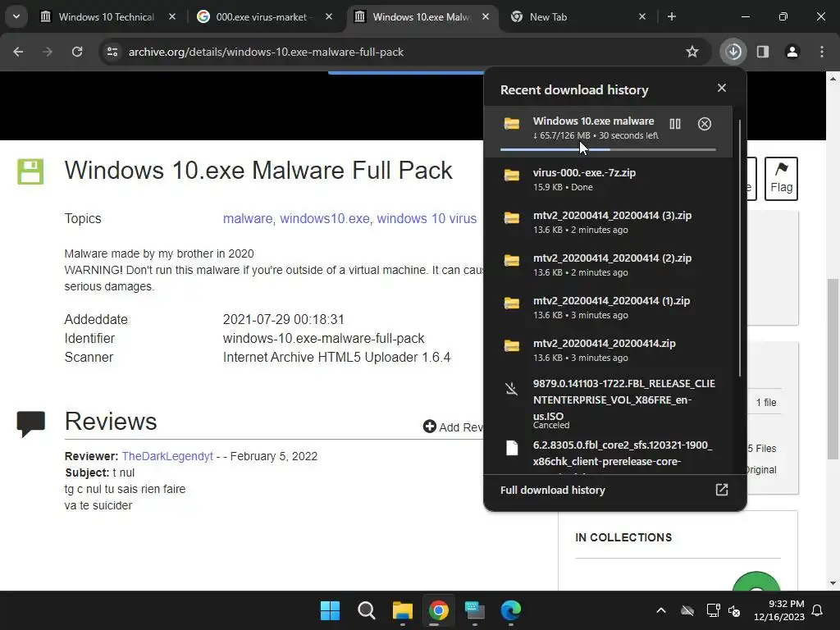Open mtv2_20200414_20200414.zip download entry
840x630 pixels.
(x=608, y=350)
